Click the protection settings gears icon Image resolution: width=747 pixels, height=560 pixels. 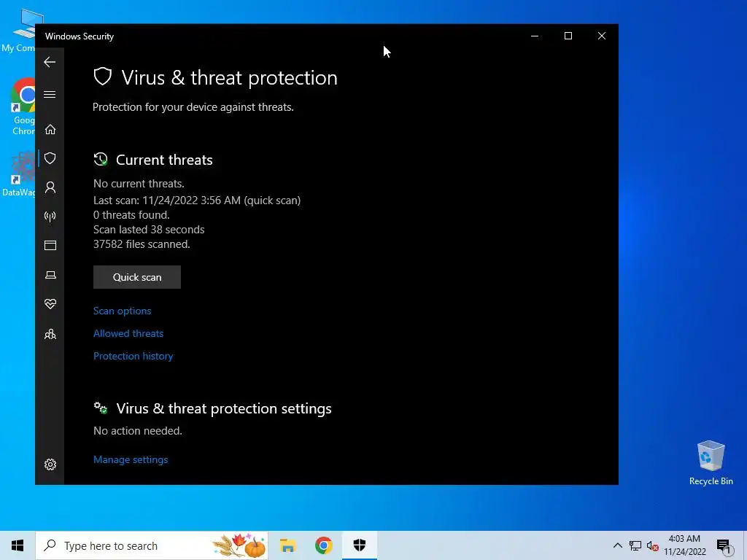click(101, 408)
